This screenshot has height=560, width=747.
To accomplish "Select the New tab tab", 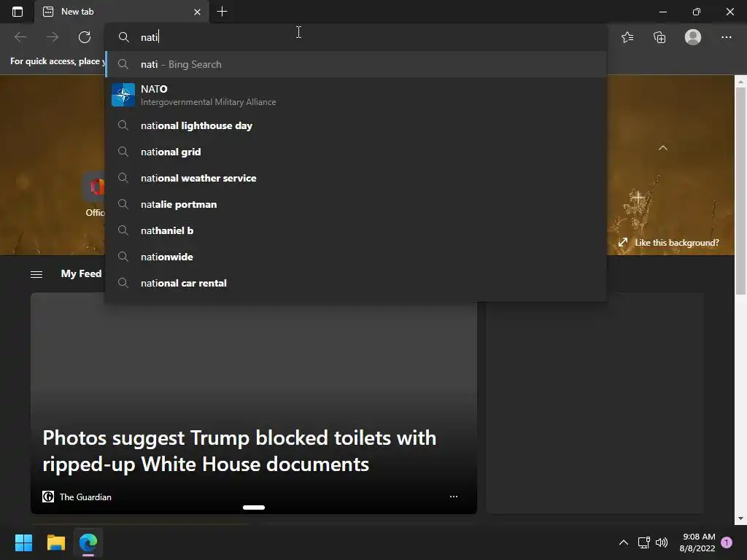I will tap(122, 12).
